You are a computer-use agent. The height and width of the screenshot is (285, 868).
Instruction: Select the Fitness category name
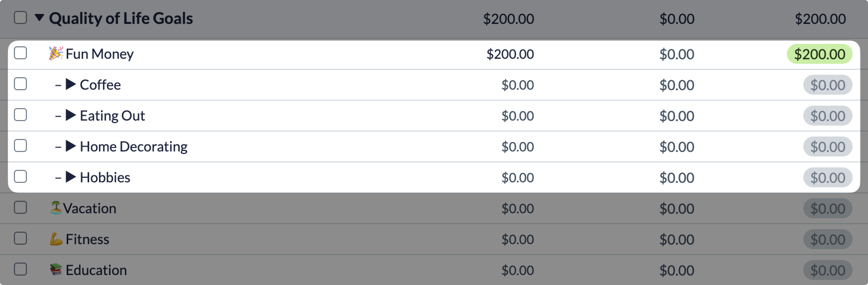(x=87, y=239)
